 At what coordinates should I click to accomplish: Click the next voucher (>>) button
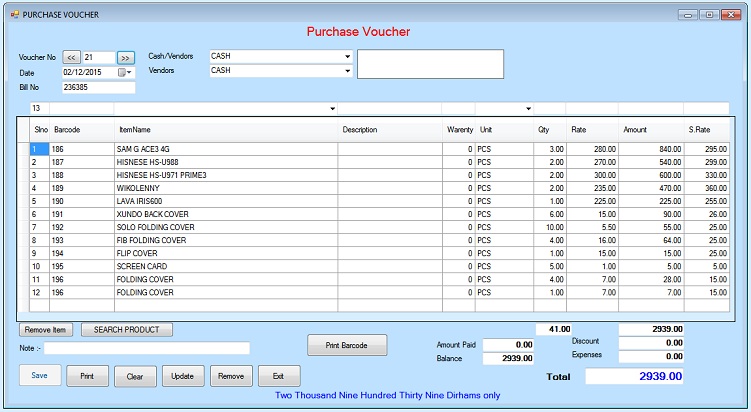click(x=126, y=58)
